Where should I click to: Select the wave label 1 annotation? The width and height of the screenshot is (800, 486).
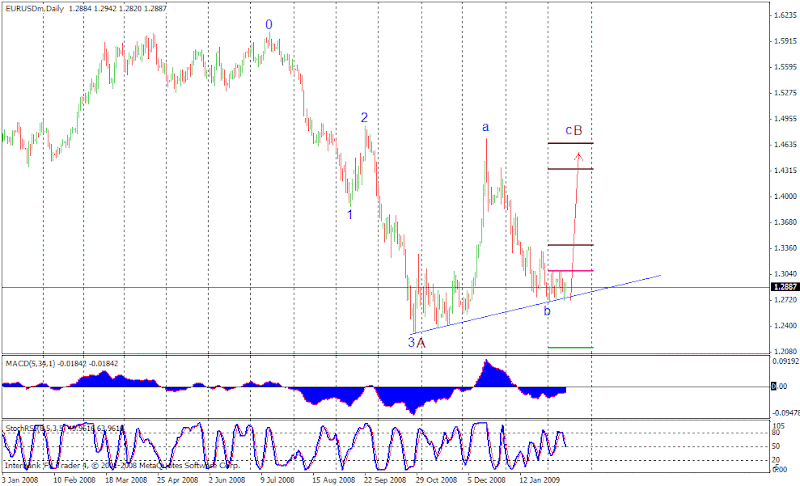[350, 215]
